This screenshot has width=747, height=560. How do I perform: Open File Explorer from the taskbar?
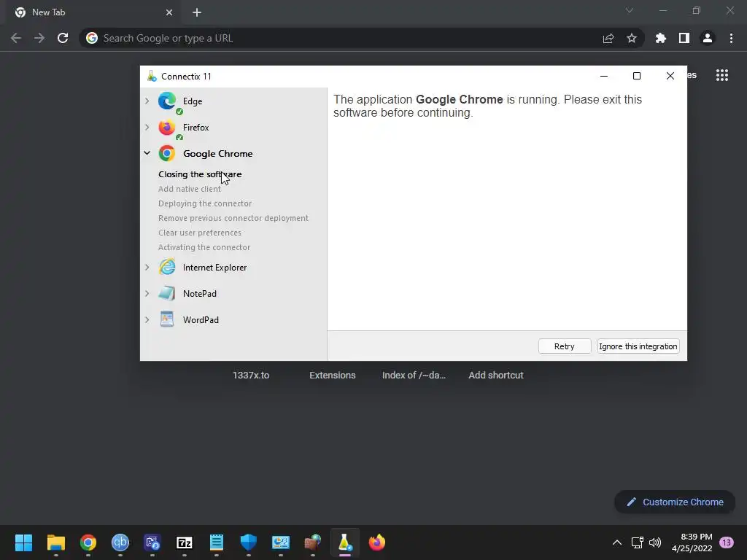pos(56,542)
